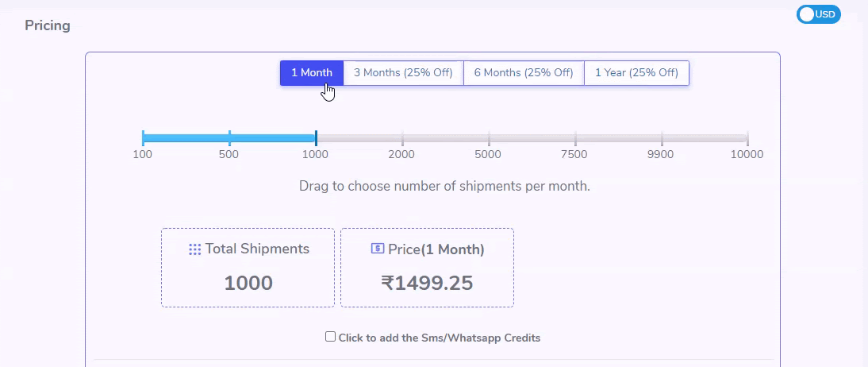The width and height of the screenshot is (868, 367).
Task: Click the slider handle at 1000
Action: click(316, 137)
